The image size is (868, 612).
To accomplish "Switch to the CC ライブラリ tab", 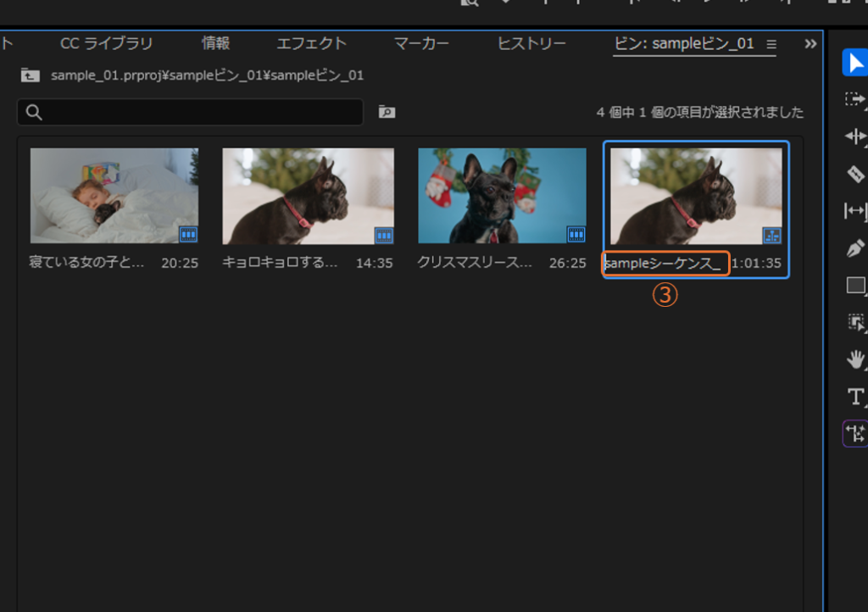I will pos(107,44).
